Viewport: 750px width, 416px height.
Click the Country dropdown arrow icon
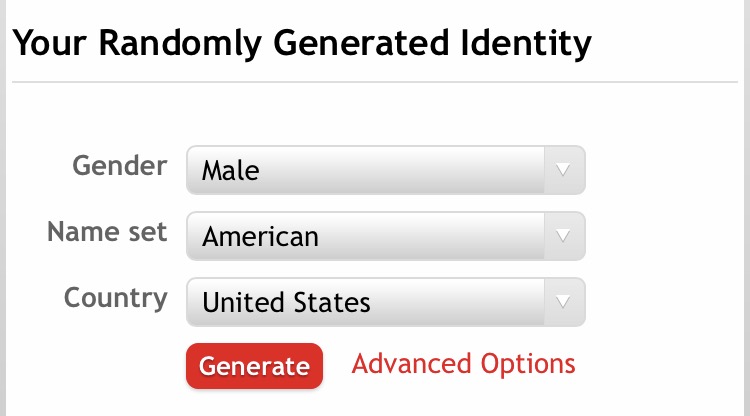563,301
